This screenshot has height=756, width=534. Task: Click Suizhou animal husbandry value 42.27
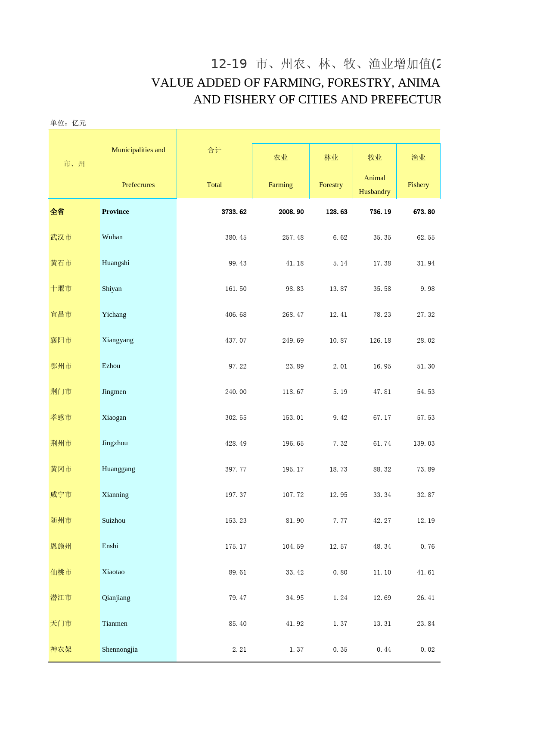click(x=382, y=521)
